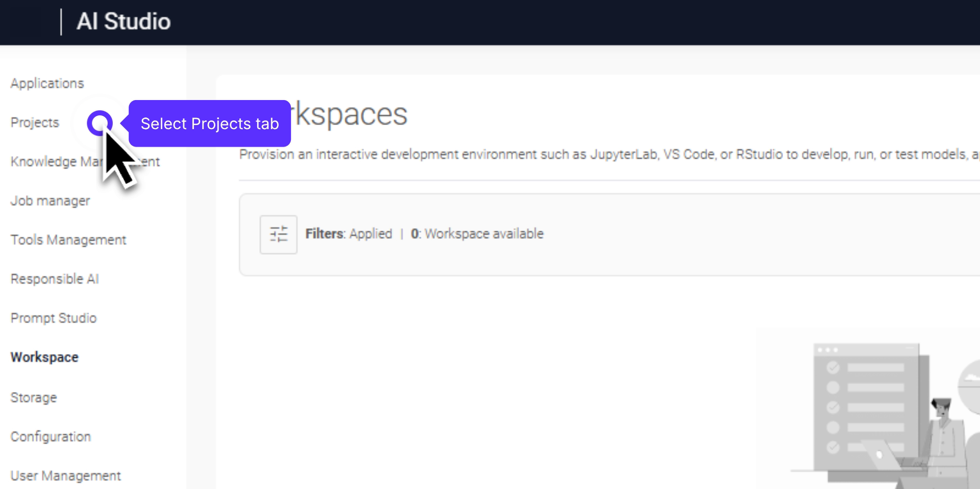Click the checklist illustration graphic
Image resolution: width=980 pixels, height=489 pixels.
point(868,408)
